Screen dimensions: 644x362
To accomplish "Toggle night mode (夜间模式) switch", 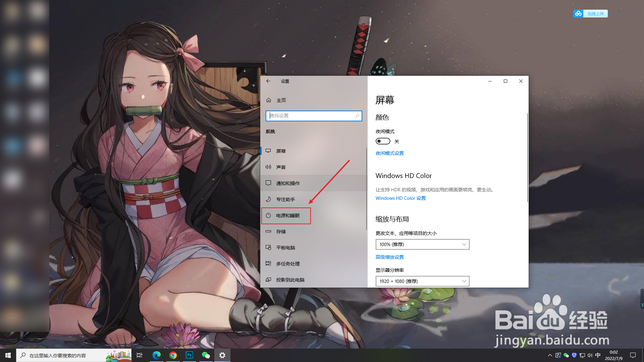I will [x=383, y=141].
